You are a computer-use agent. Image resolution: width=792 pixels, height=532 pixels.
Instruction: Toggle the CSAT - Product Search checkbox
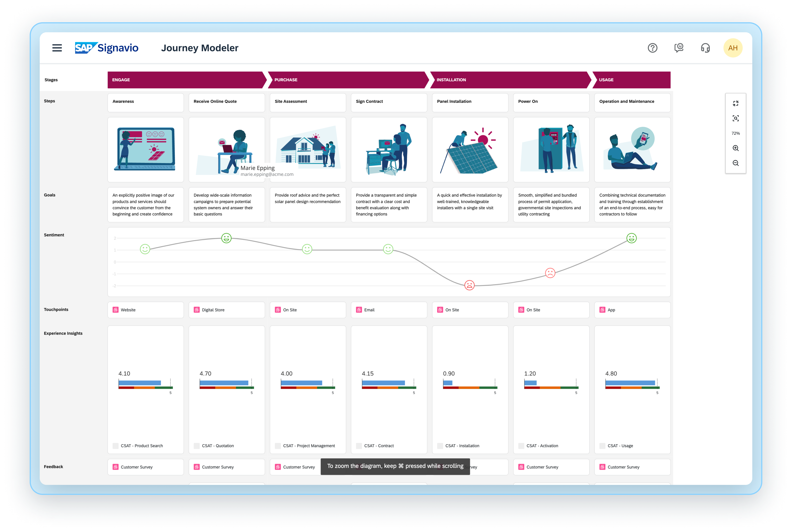coord(116,446)
